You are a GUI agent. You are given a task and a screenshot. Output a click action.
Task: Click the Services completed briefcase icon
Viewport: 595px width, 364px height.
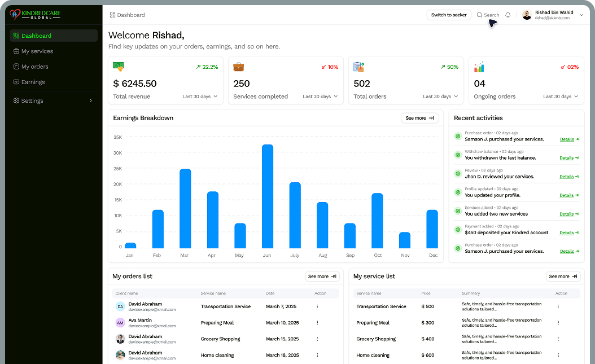tap(238, 67)
